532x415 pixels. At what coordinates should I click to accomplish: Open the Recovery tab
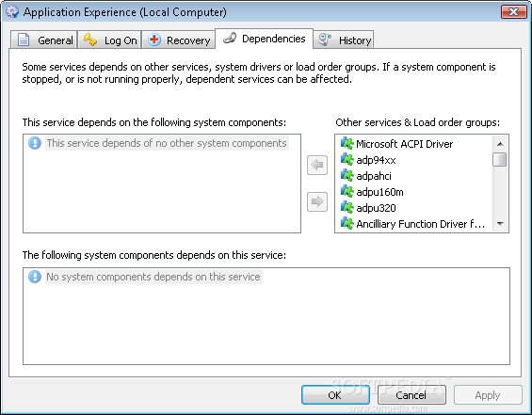(x=178, y=40)
